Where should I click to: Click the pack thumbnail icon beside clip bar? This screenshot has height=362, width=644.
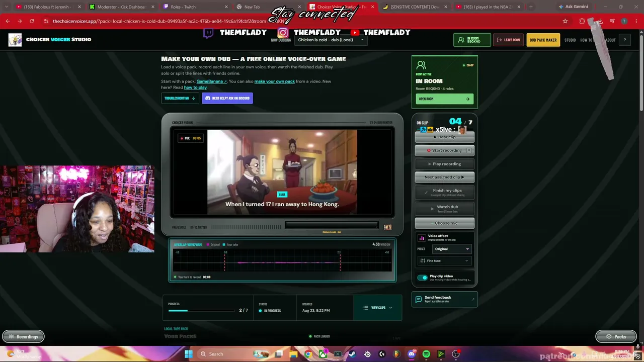tap(387, 227)
